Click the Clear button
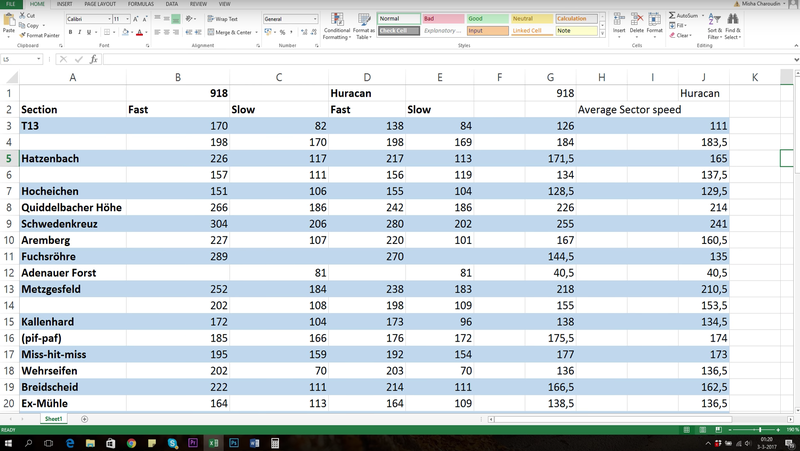The image size is (800, 451). click(681, 35)
